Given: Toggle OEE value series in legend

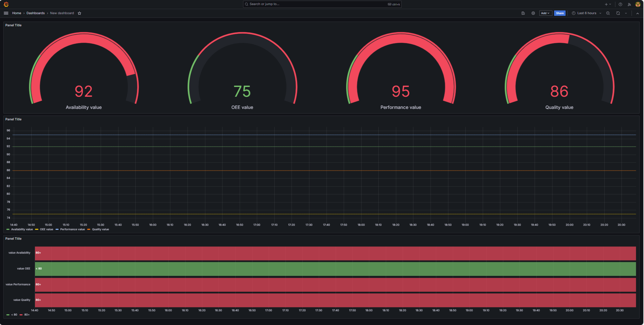Looking at the screenshot, I should click(46, 230).
